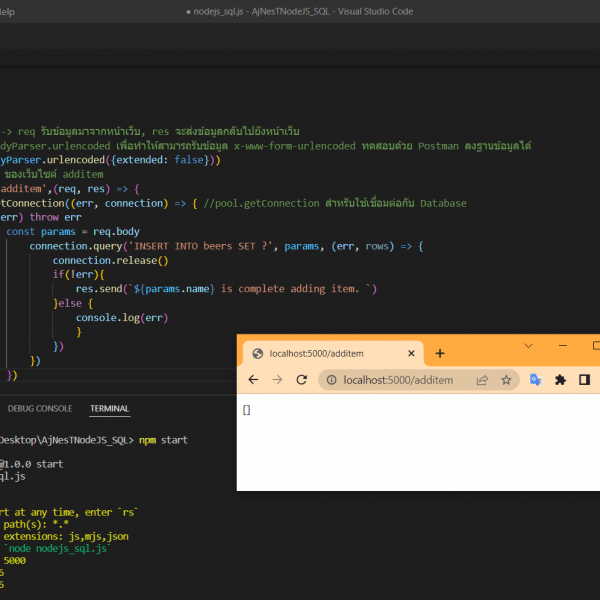Expand the tab search chevron
The image size is (600, 600).
(529, 346)
